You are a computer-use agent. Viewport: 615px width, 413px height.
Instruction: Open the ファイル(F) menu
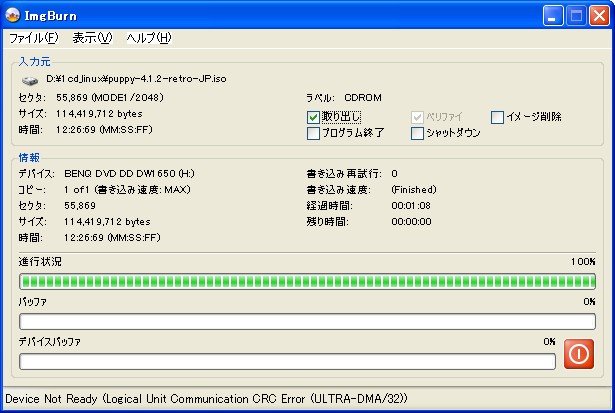tap(34, 38)
